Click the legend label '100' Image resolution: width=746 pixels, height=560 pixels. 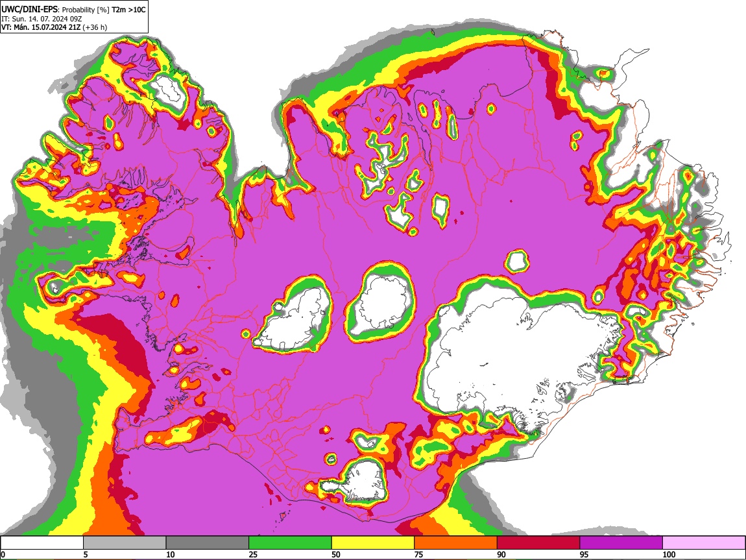(669, 554)
